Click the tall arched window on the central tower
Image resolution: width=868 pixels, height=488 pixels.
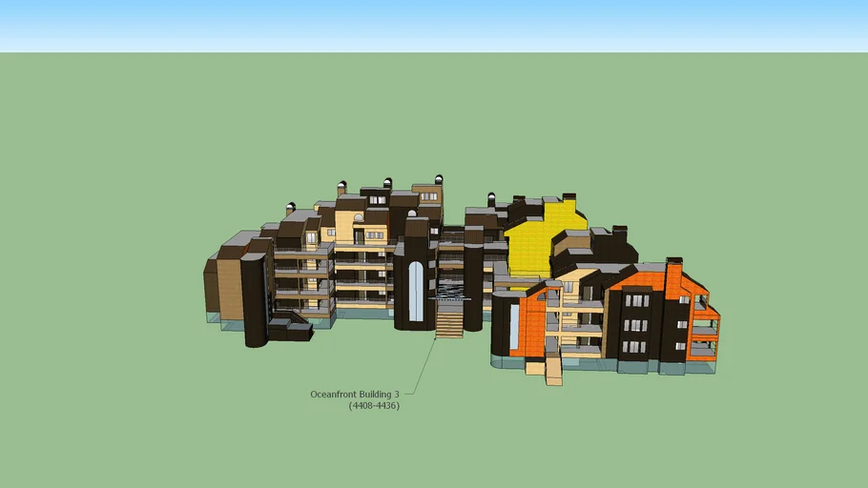(416, 291)
